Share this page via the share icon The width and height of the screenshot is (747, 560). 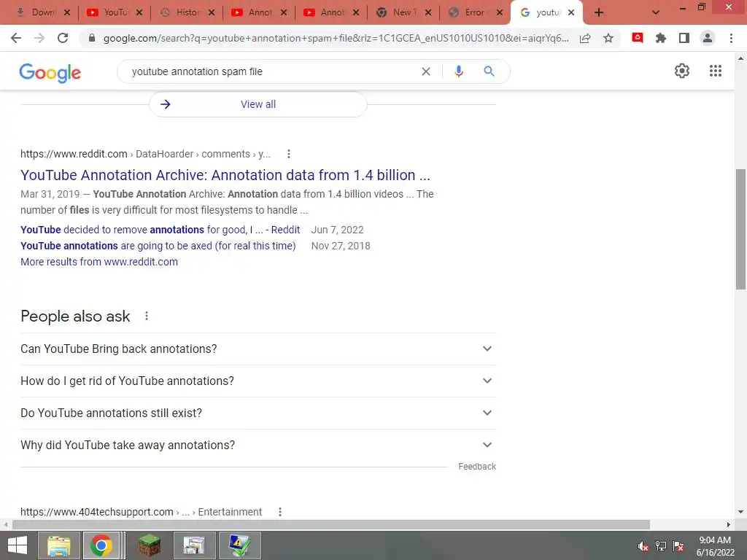pyautogui.click(x=585, y=38)
